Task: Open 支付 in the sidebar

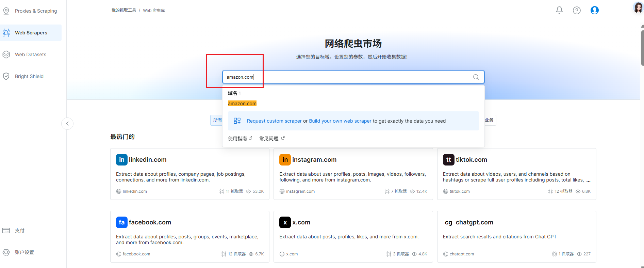Action: [x=20, y=231]
